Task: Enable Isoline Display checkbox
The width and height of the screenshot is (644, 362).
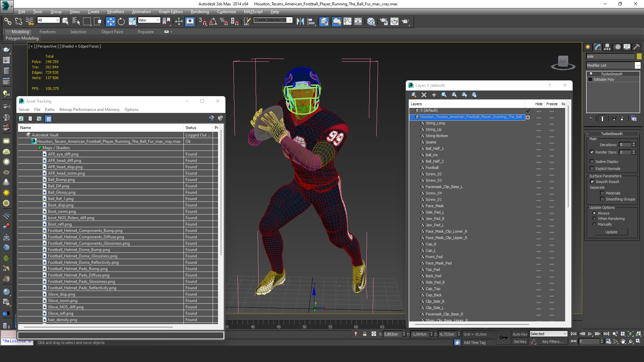Action: point(592,162)
